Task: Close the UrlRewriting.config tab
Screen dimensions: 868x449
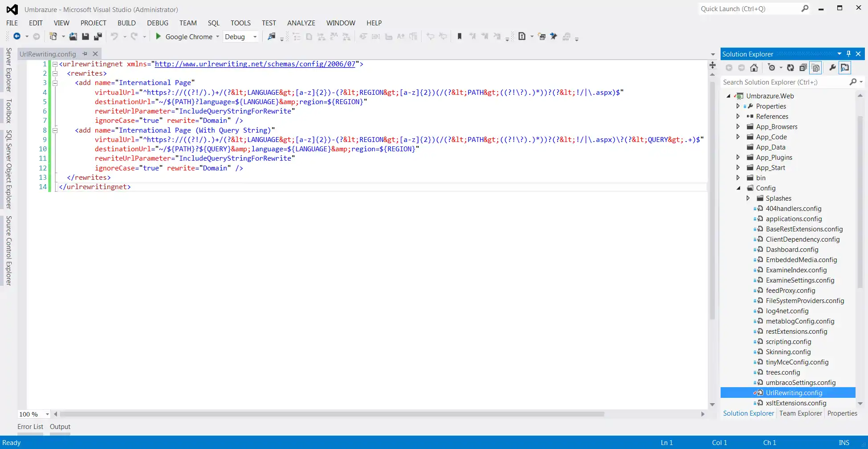Action: (x=95, y=54)
